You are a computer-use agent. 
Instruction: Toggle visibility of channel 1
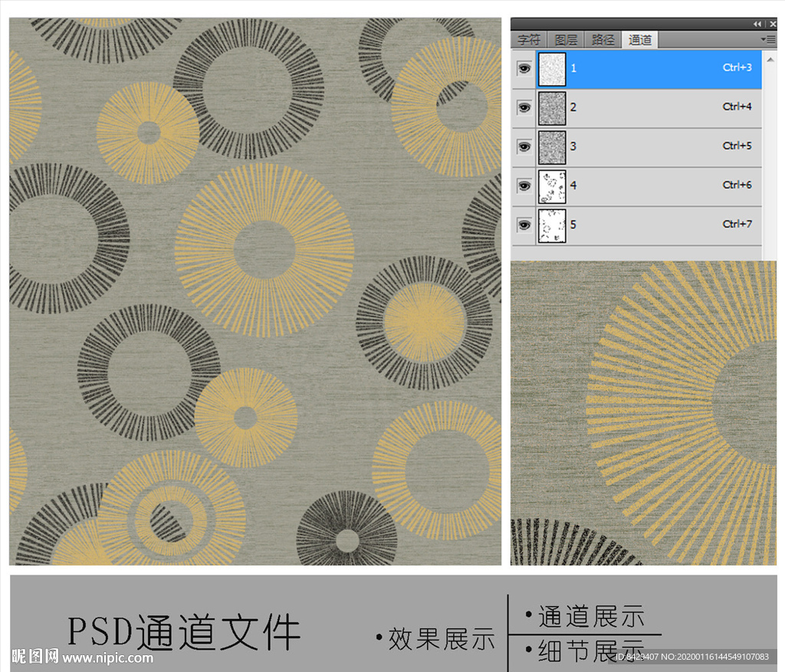click(524, 68)
